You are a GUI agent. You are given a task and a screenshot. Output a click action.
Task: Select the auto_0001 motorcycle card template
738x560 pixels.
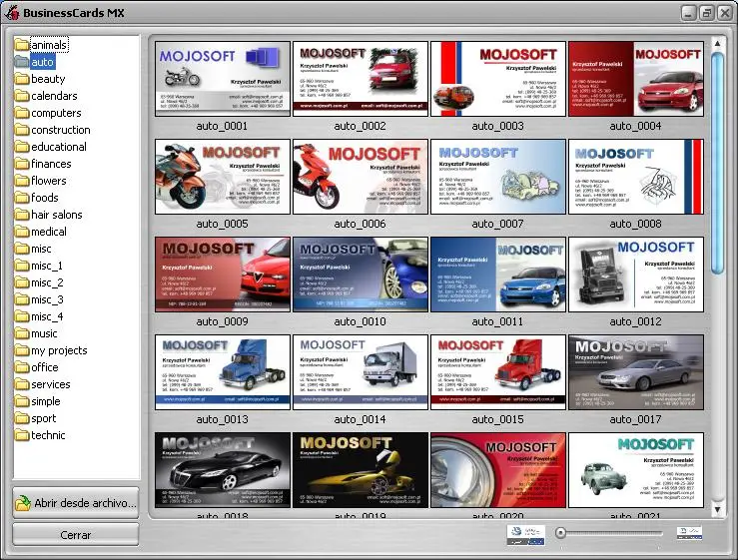coord(222,79)
